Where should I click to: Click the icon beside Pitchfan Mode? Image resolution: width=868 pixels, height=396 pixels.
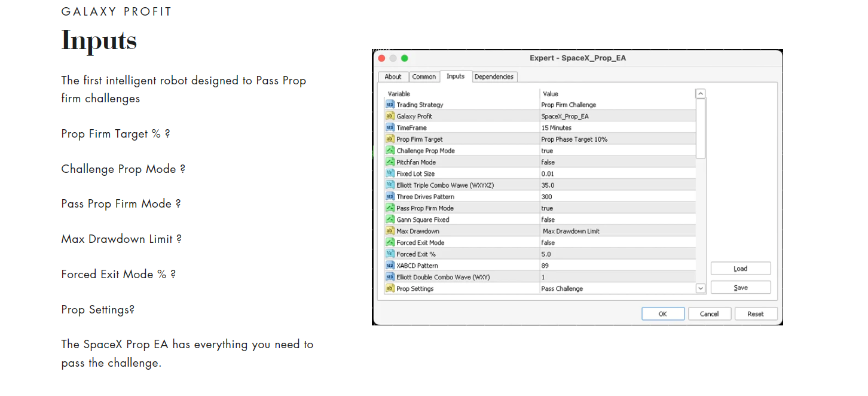[x=390, y=162]
